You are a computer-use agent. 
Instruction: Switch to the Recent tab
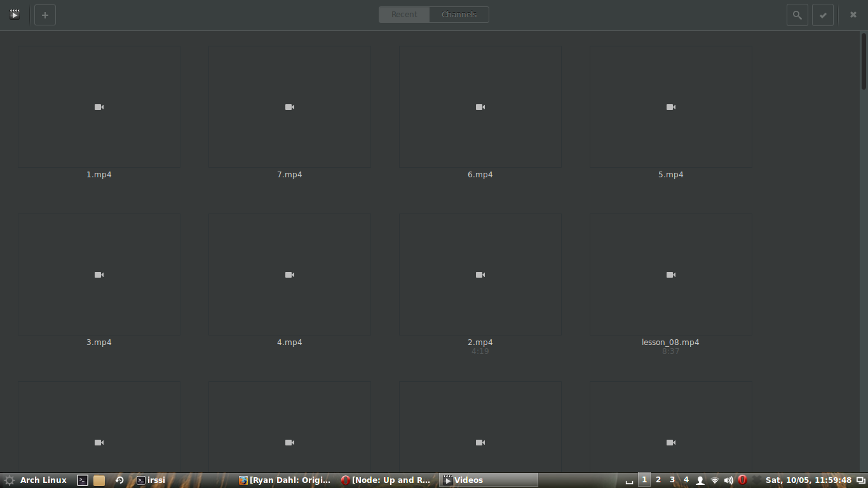pos(404,15)
